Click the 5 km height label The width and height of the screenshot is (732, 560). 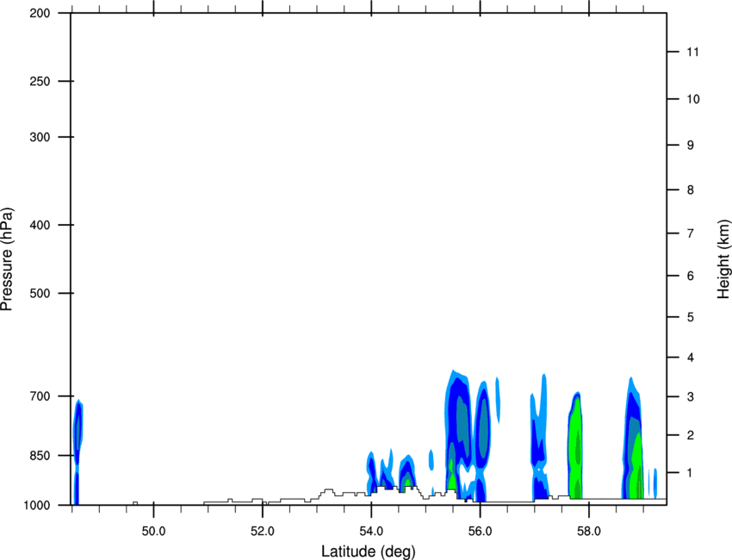691,317
